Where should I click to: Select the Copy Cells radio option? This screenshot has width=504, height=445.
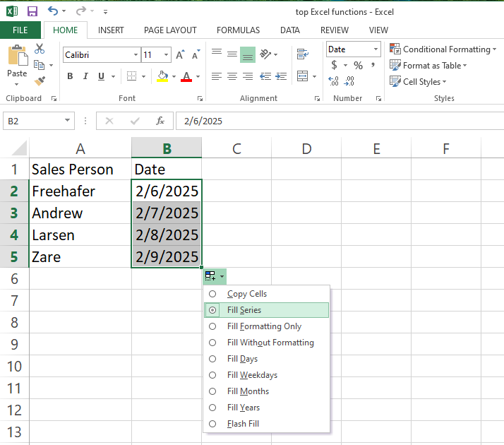(x=212, y=294)
